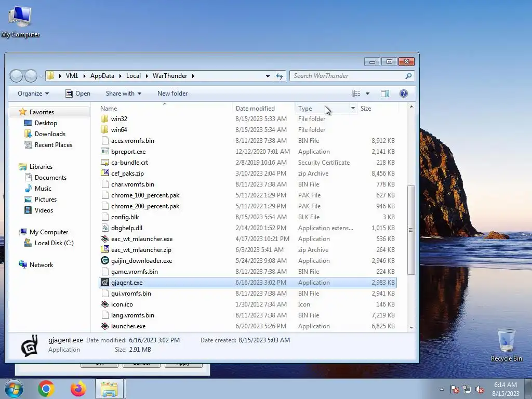Expand breadcrumb arrow after WarThunder

pyautogui.click(x=193, y=76)
